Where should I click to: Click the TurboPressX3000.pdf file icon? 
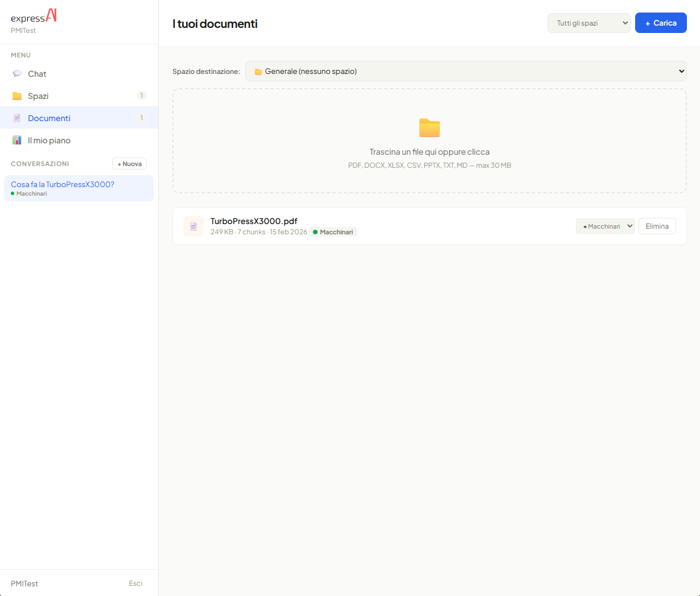pyautogui.click(x=193, y=226)
